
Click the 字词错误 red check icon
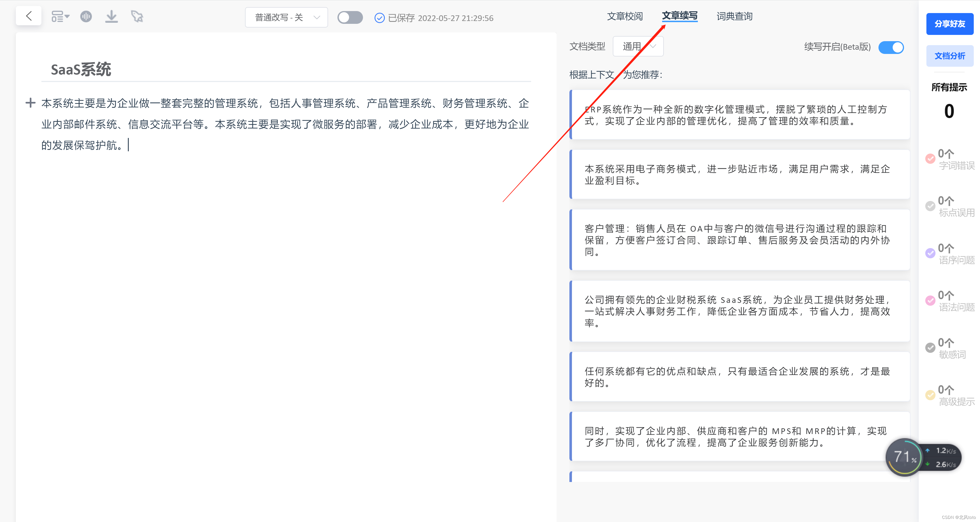930,159
